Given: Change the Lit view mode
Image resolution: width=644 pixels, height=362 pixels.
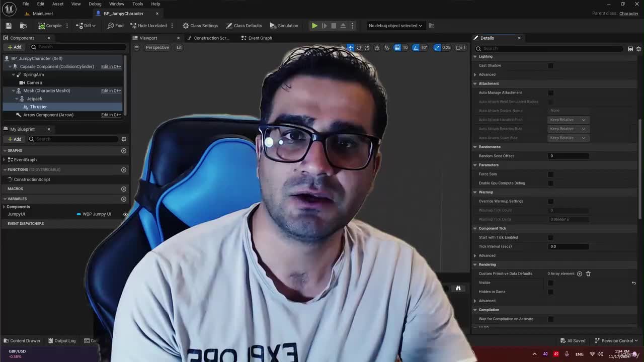Looking at the screenshot, I should (x=179, y=48).
